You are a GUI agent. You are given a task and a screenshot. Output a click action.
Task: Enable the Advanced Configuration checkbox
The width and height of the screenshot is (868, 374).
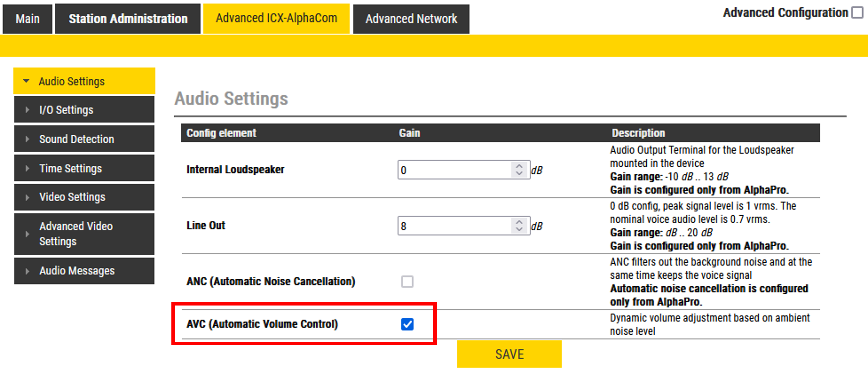coord(857,13)
